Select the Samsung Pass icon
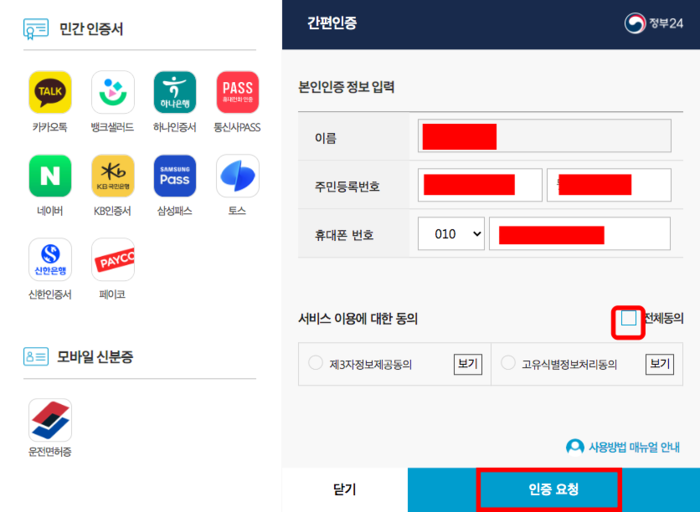 coord(175,176)
